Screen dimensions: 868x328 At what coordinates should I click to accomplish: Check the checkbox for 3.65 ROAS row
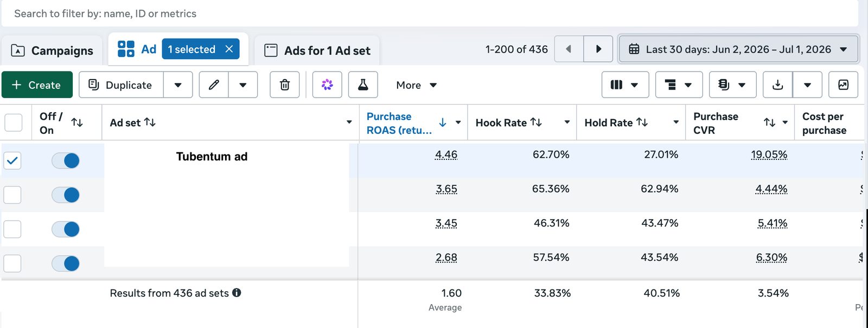(12, 195)
